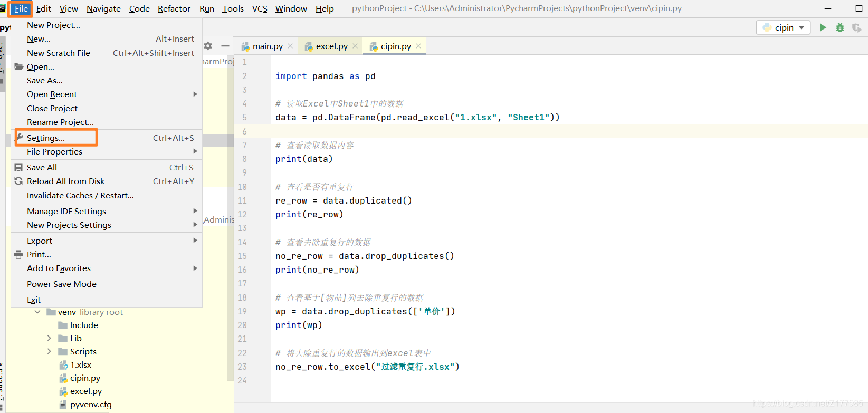Expand the Export submenu
This screenshot has height=413, width=868.
point(107,241)
